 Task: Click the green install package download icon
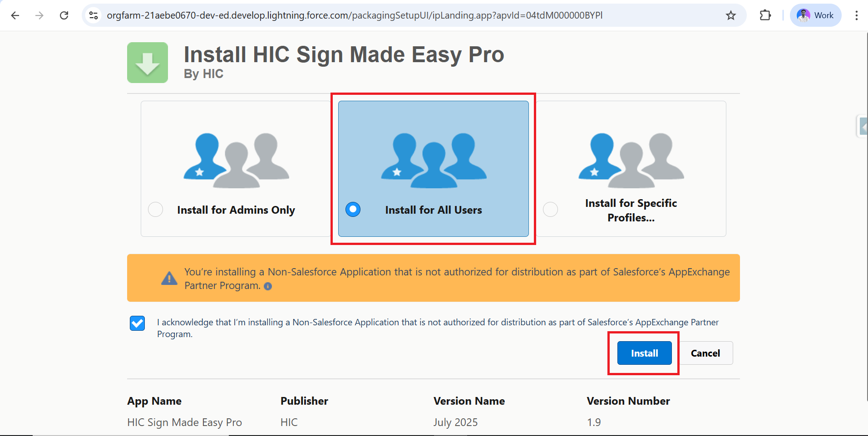[148, 63]
